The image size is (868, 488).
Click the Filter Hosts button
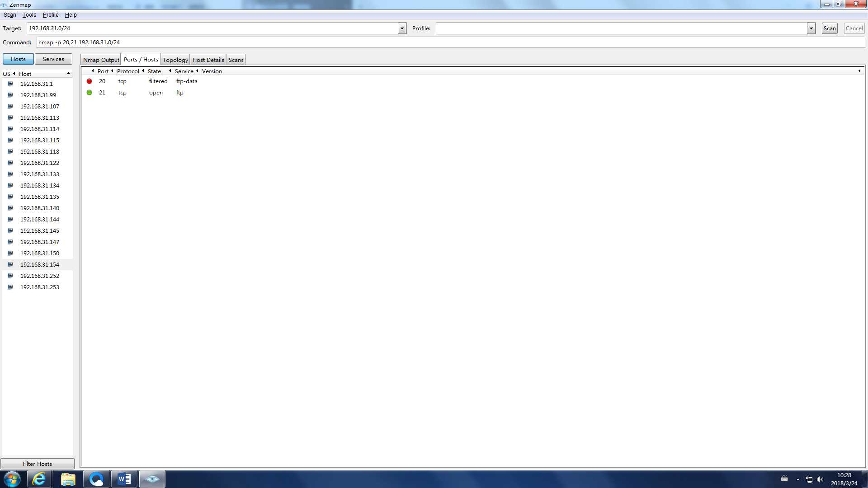tap(37, 464)
